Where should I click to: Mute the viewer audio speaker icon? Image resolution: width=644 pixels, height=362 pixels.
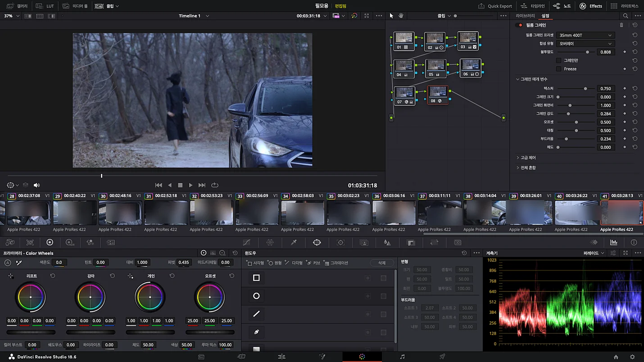click(x=36, y=185)
